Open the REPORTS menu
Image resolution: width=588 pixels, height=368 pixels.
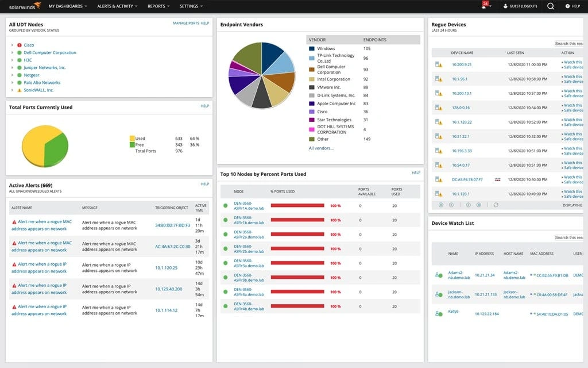[156, 6]
